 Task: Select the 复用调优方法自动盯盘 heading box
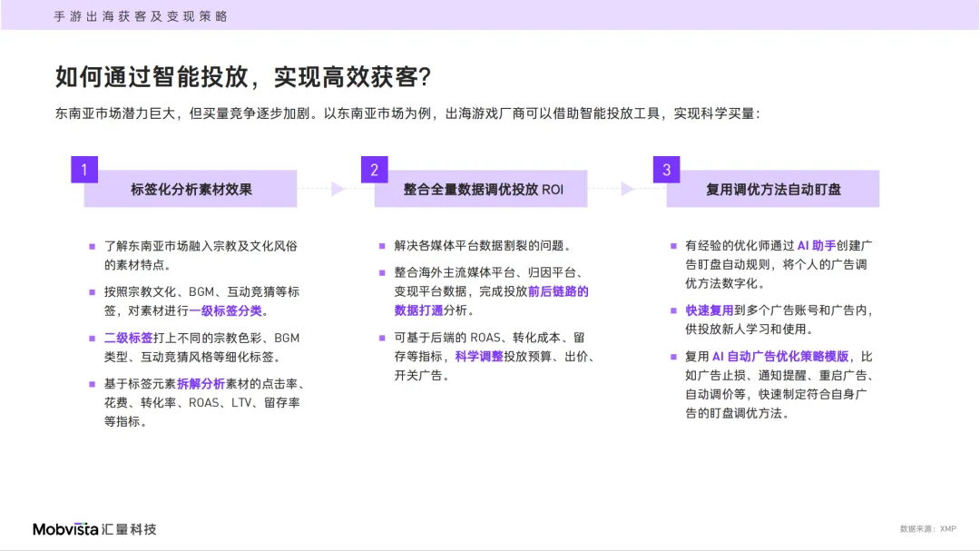coord(773,190)
